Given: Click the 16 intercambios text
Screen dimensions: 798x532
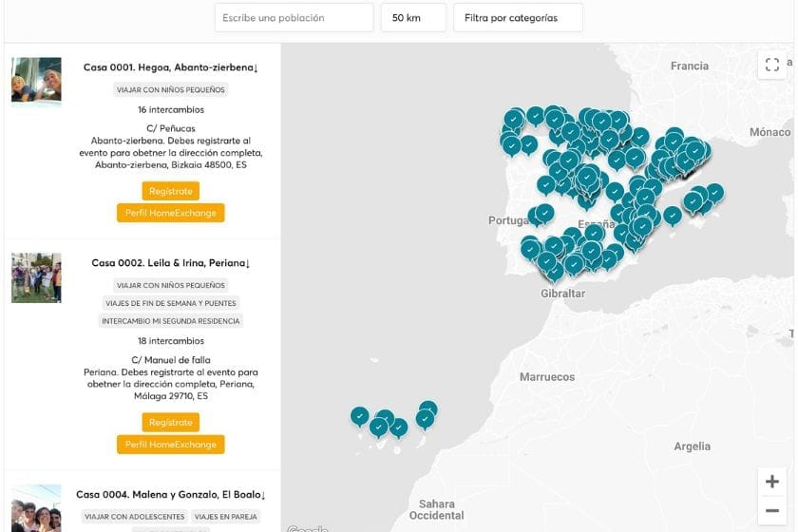Looking at the screenshot, I should (x=170, y=109).
